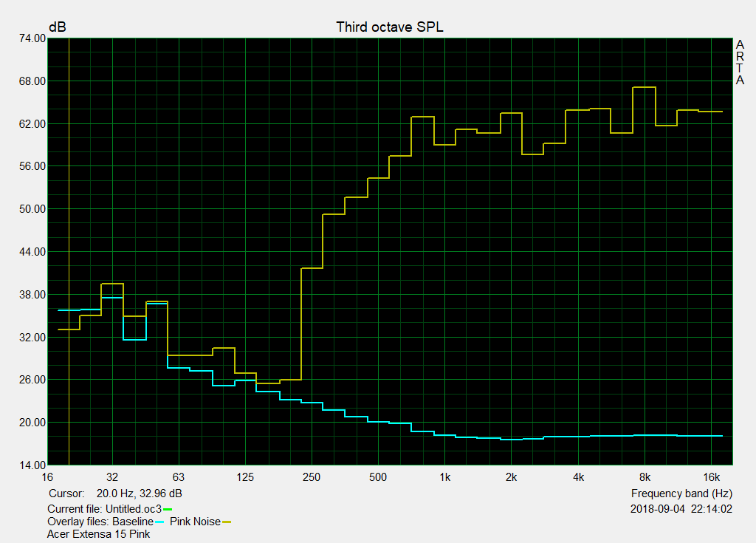Click the 'Acer Extensa 15 Pink' caption text
This screenshot has height=543, width=756.
point(98,533)
